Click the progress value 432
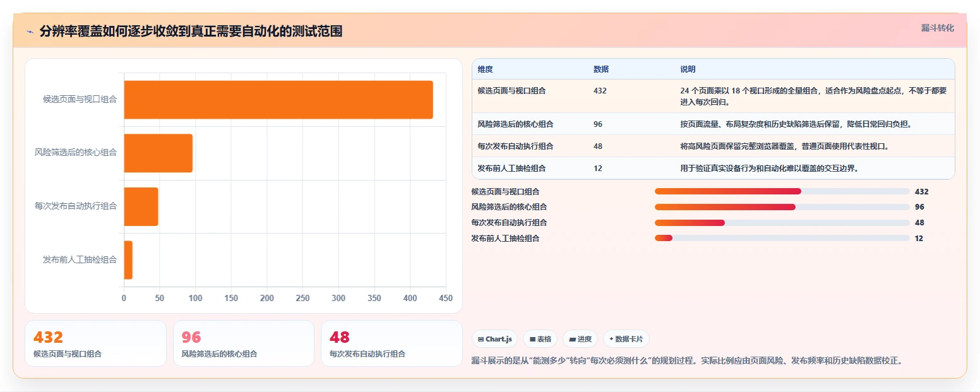This screenshot has height=392, width=980. (x=921, y=191)
